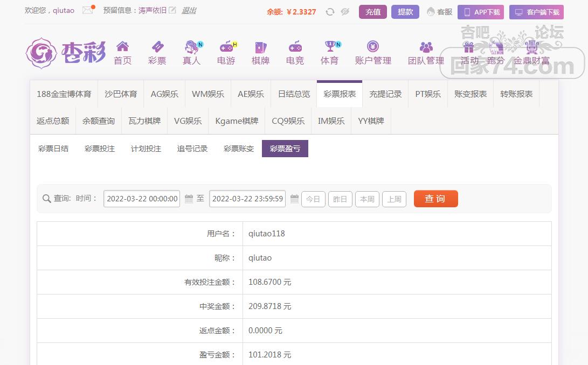The height and width of the screenshot is (365, 588).
Task: Refresh the balance with circular arrows icon
Action: tap(330, 12)
